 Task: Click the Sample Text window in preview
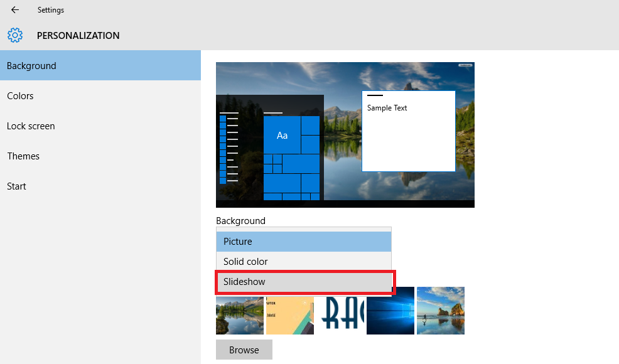[x=408, y=131]
